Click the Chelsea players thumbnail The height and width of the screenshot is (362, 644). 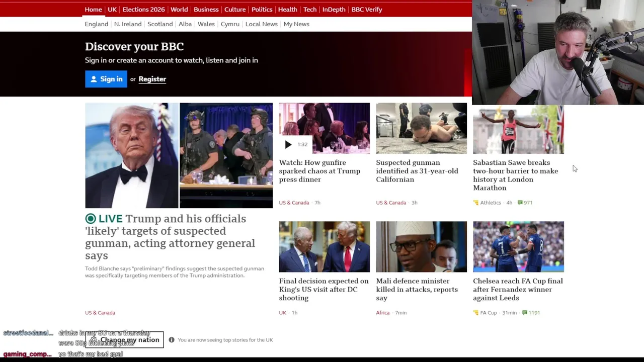point(518,247)
